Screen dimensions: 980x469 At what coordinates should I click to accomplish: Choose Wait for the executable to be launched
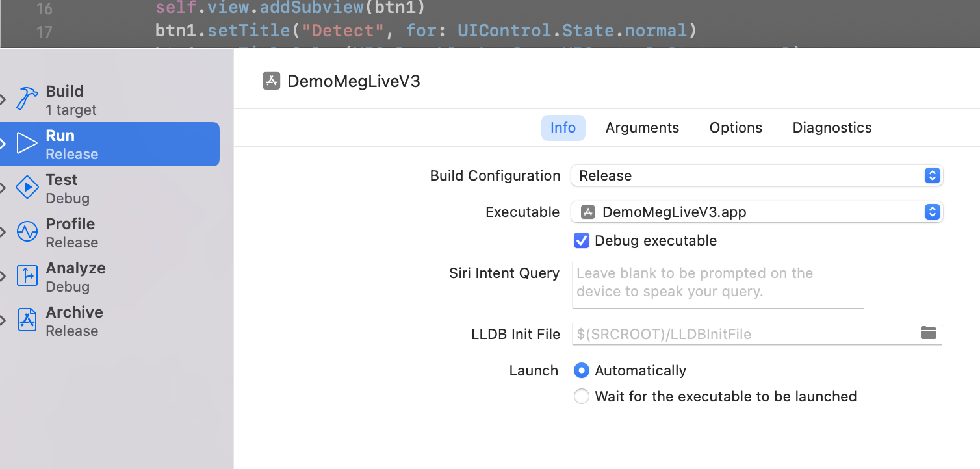581,396
